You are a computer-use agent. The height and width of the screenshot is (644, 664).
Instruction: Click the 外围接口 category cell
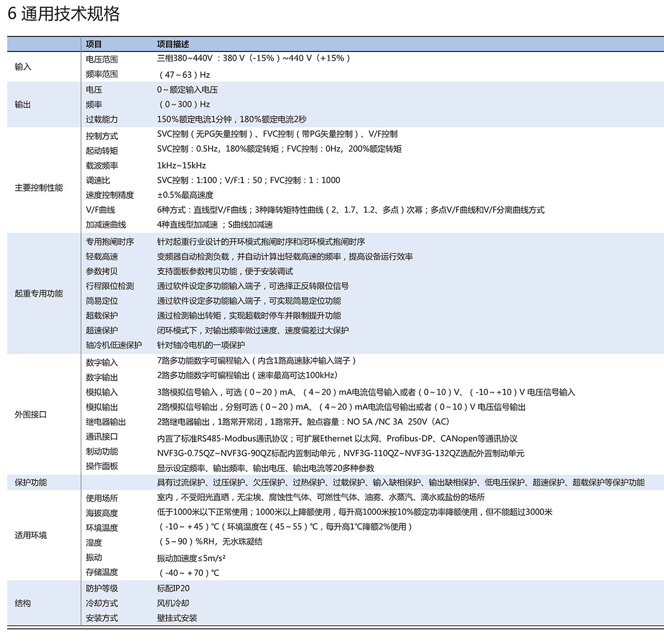[x=31, y=414]
